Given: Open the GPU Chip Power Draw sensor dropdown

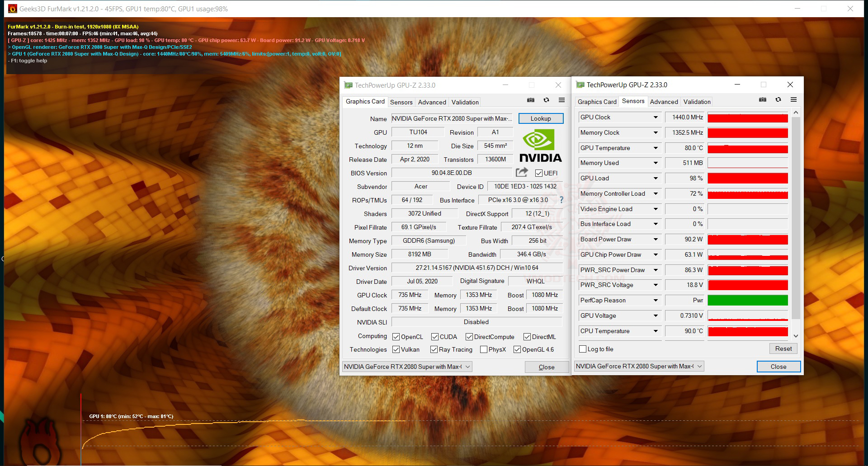Looking at the screenshot, I should click(x=656, y=255).
